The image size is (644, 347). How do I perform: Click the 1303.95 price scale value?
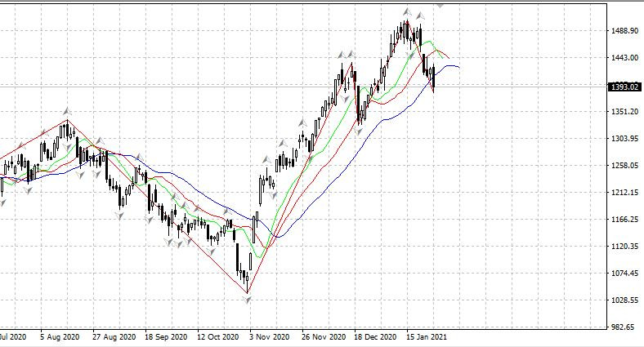(624, 139)
